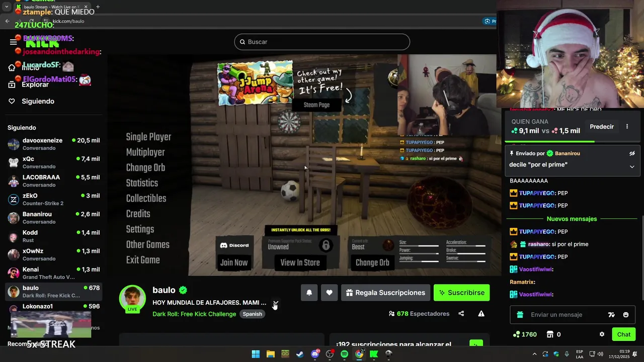Screen dimensions: 644x362
Task: Open prediction three-dot options menu
Action: pos(627,127)
